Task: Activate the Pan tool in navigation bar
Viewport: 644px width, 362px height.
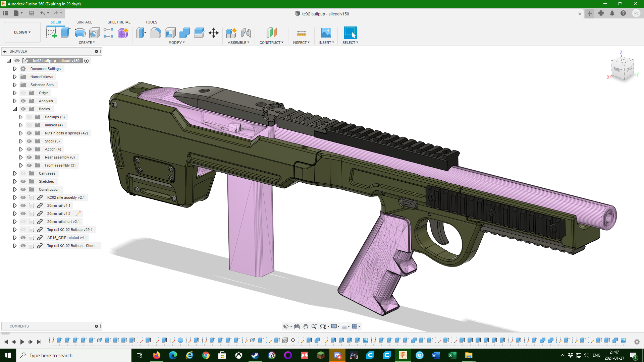Action: coord(306,326)
